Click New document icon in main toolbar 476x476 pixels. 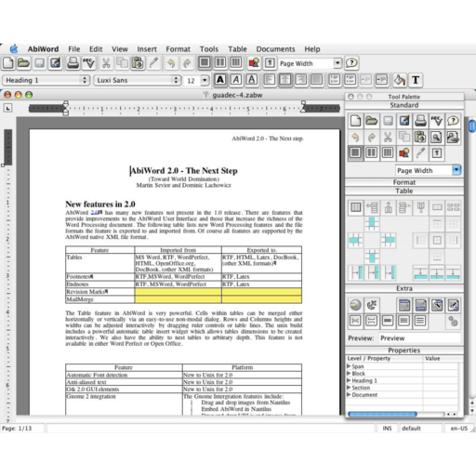pos(8,63)
